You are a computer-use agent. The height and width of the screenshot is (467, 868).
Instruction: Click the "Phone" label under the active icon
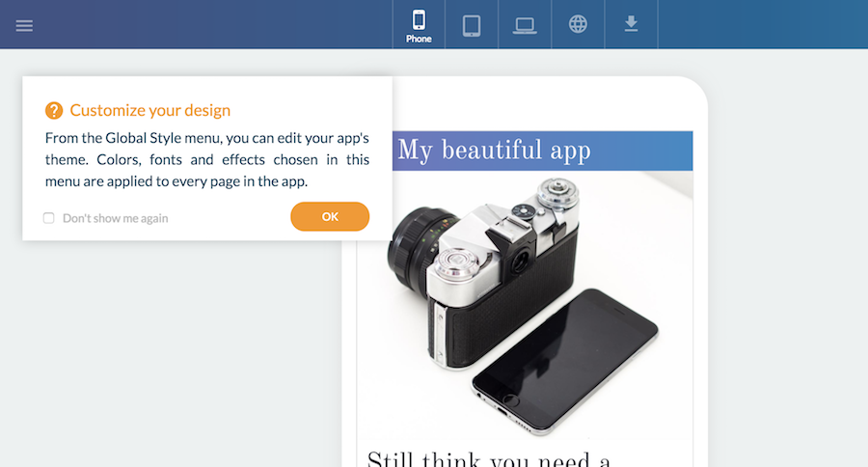(x=419, y=40)
